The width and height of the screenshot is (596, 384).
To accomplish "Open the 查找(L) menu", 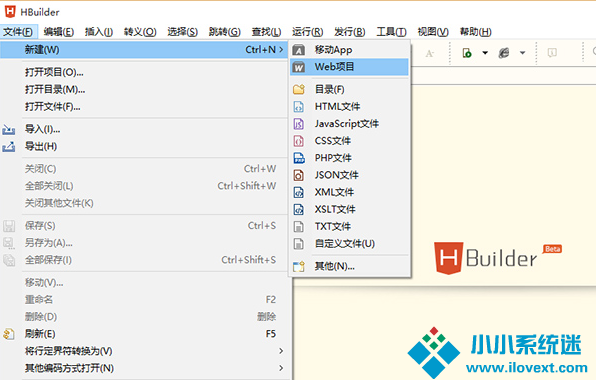I will tap(266, 32).
